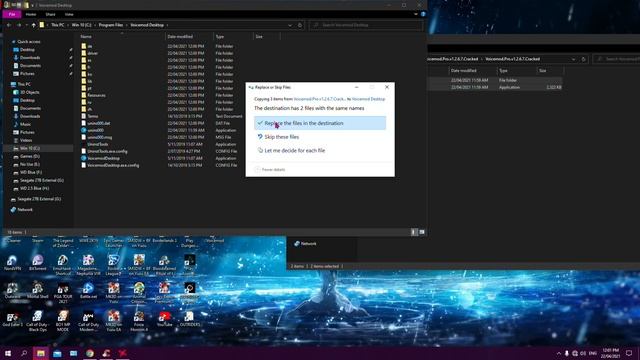Select This PC in navigation pane
Screen dimensions: 640x360
tap(24, 84)
